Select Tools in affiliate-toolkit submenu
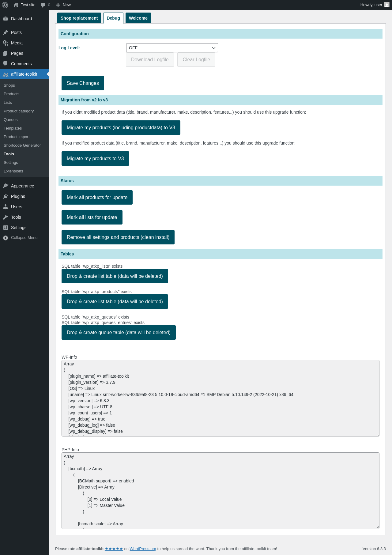Screen dimensions: 392x555 (9, 154)
